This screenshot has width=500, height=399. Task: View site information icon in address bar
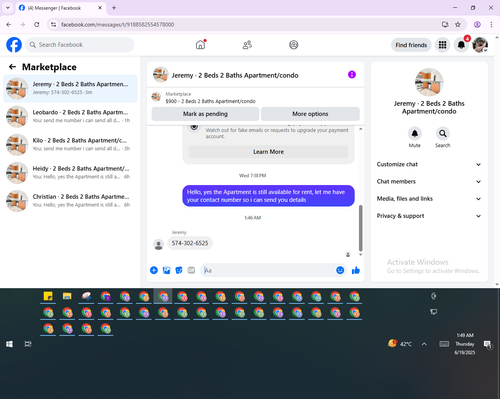[x=54, y=24]
